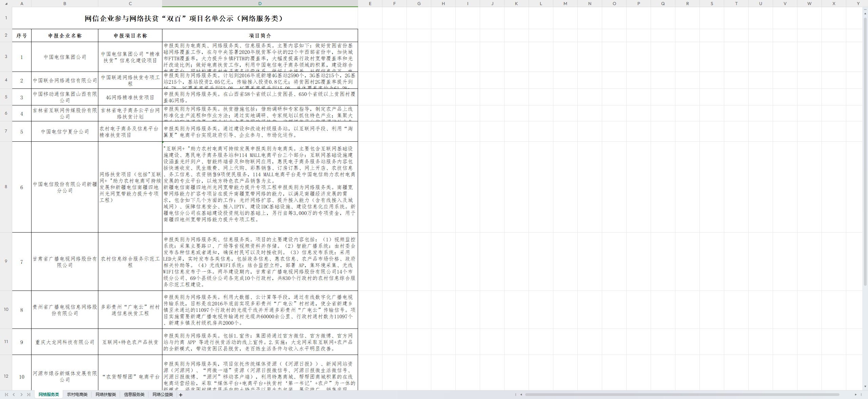Add a new worksheet with the plus icon

181,395
